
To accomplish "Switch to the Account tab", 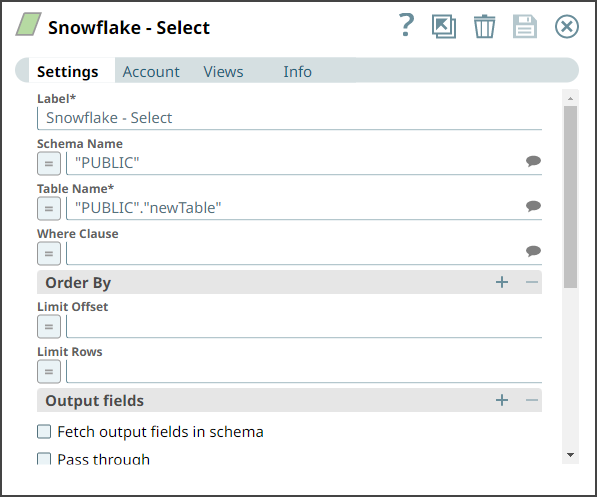I will (x=151, y=71).
